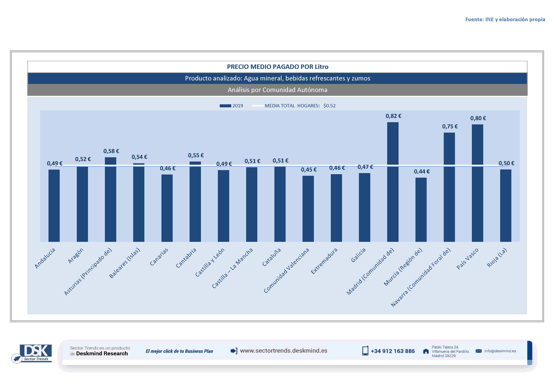Screen dimensions: 554x392
Task: Click 'Análisis por Comunidad Autónoma' gray header
Action: click(278, 90)
